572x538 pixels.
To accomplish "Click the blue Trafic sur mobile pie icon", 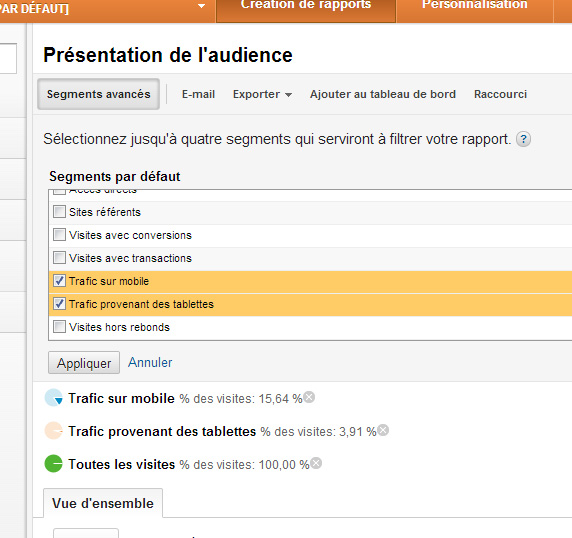I will coord(54,398).
